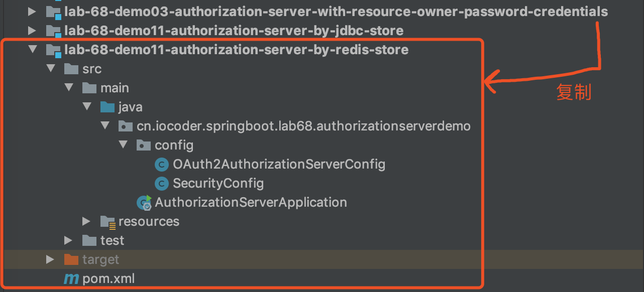Click the SecurityConfig class icon

click(162, 184)
